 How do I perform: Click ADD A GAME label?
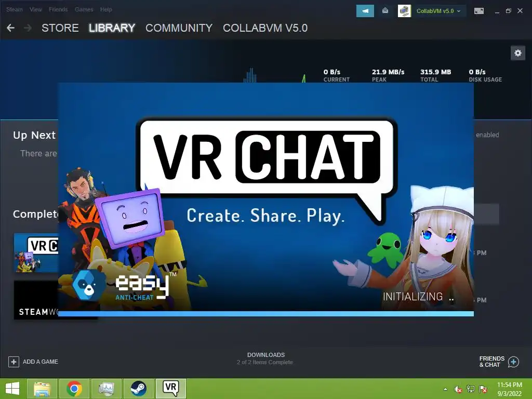tap(41, 362)
